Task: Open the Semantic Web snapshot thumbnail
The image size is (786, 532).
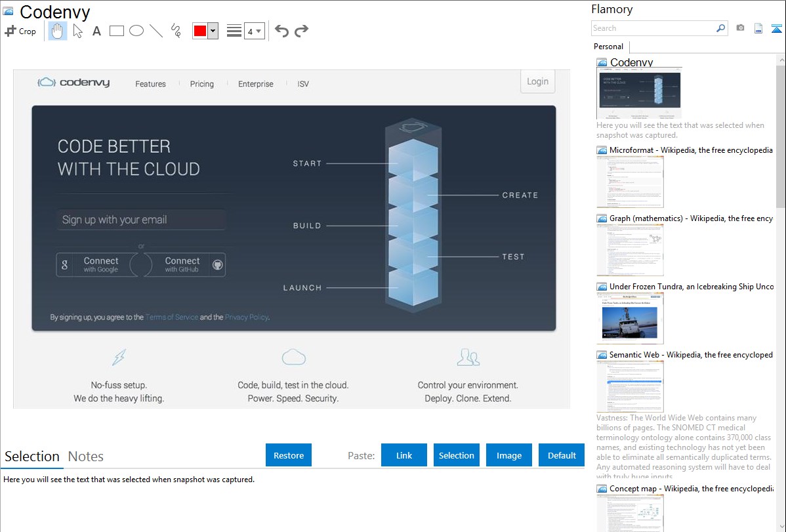Action: 630,386
